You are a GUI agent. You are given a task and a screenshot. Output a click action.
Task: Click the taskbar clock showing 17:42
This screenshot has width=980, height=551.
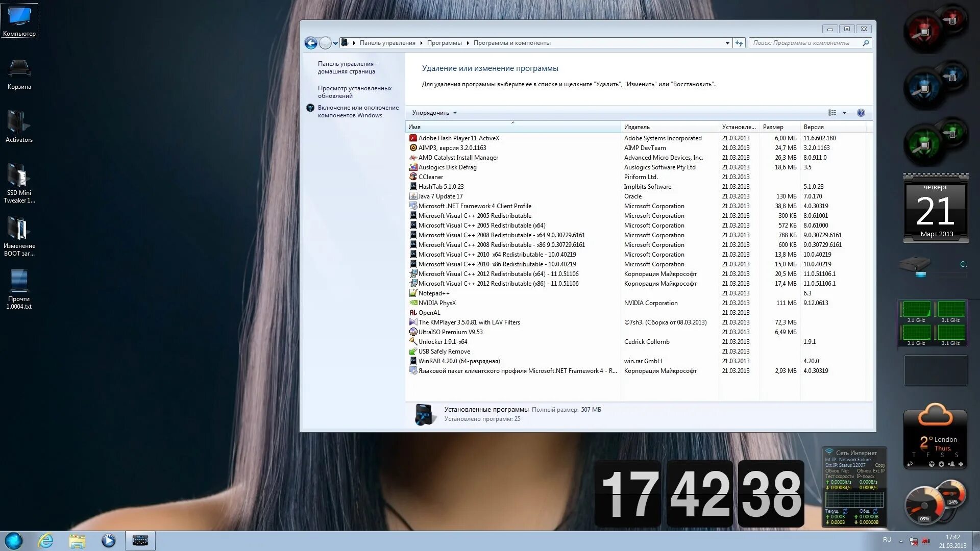pyautogui.click(x=952, y=541)
